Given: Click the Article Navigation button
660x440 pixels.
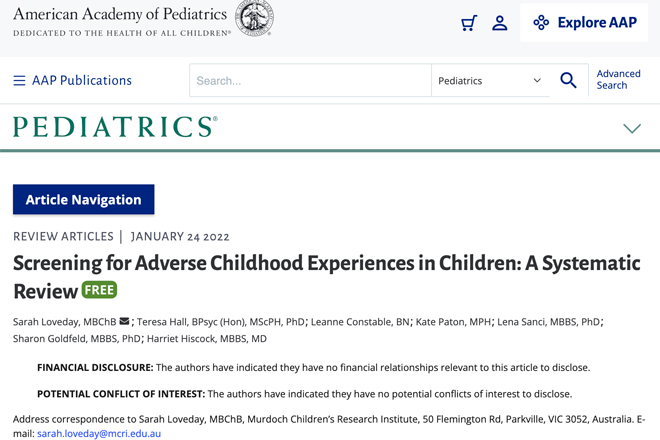Looking at the screenshot, I should [x=83, y=200].
